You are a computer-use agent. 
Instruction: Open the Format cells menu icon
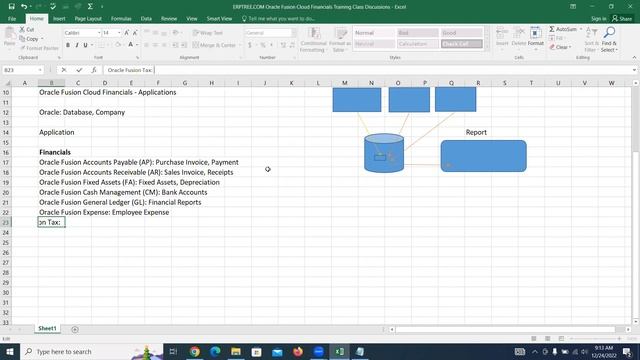click(x=536, y=33)
